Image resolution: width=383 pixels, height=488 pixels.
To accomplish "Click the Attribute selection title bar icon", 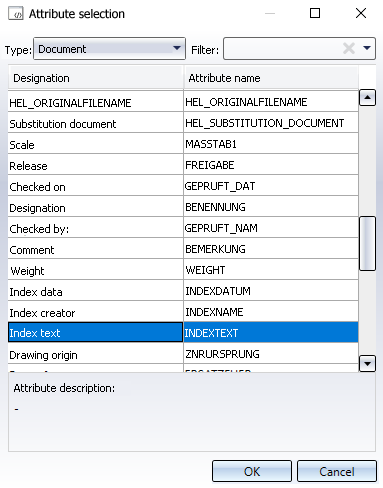I will 16,14.
